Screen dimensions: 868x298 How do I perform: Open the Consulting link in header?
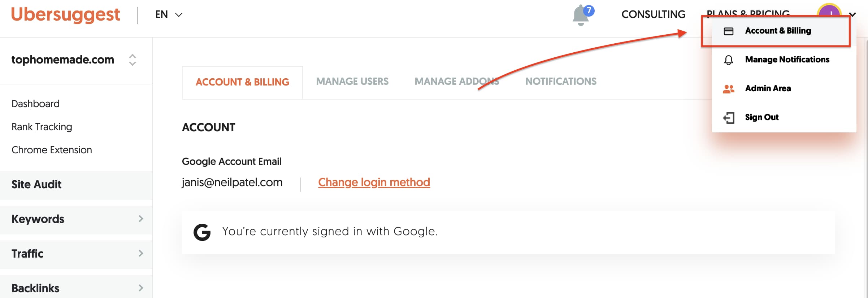653,14
